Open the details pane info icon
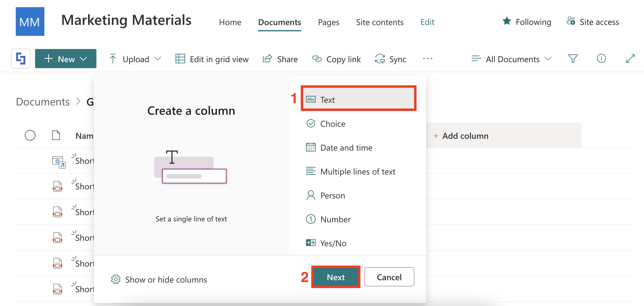This screenshot has height=306, width=644. point(601,59)
